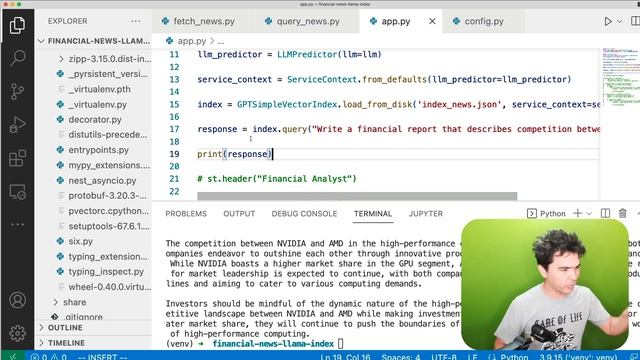
Task: Open the Run and Debug view
Action: 17,125
